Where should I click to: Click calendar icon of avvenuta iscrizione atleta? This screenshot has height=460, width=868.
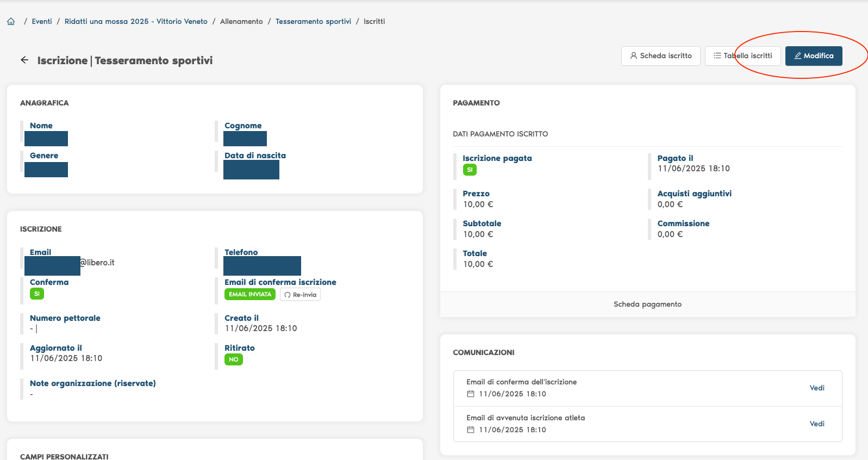tap(471, 430)
